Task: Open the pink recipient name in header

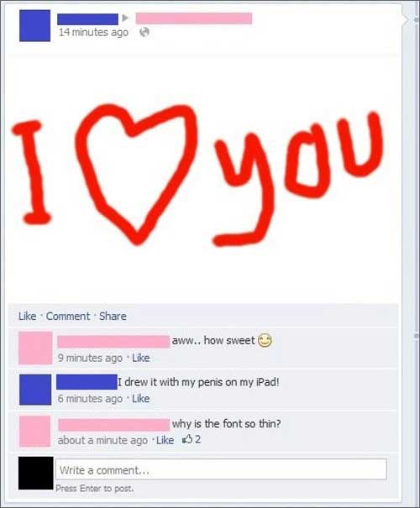Action: click(194, 18)
